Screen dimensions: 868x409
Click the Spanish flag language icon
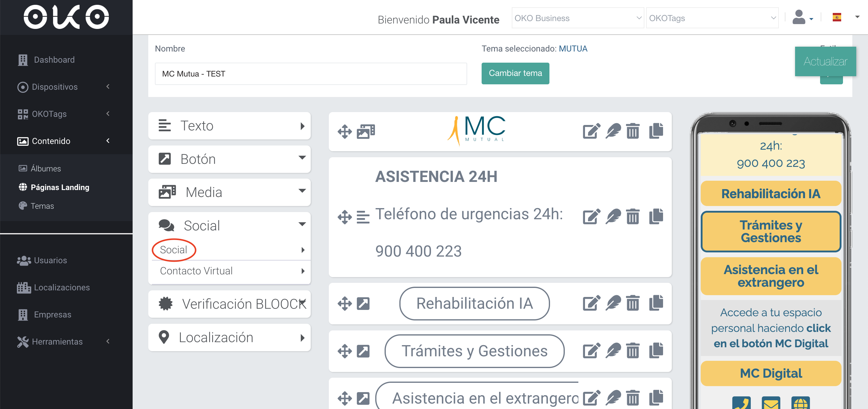837,17
